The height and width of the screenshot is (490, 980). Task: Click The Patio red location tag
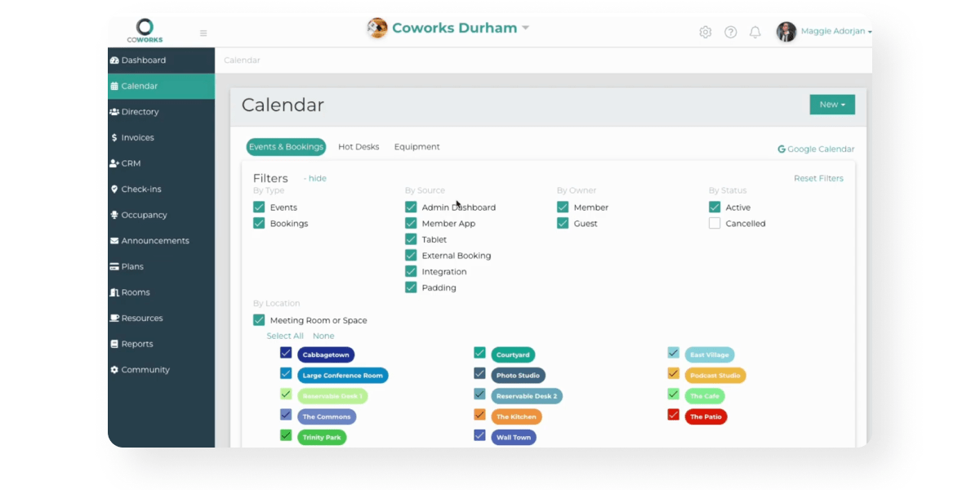click(706, 416)
